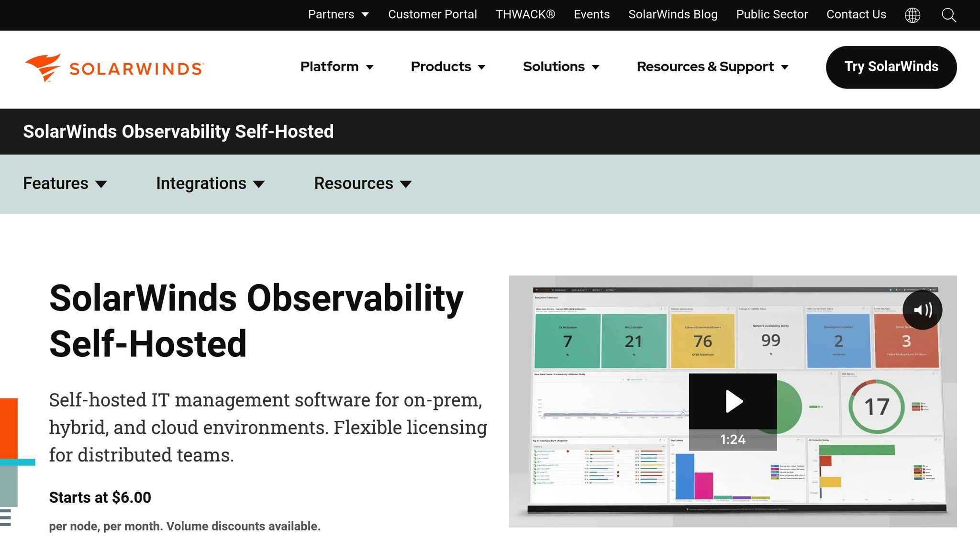The image size is (980, 551).
Task: Open site search magnifier icon
Action: [949, 15]
